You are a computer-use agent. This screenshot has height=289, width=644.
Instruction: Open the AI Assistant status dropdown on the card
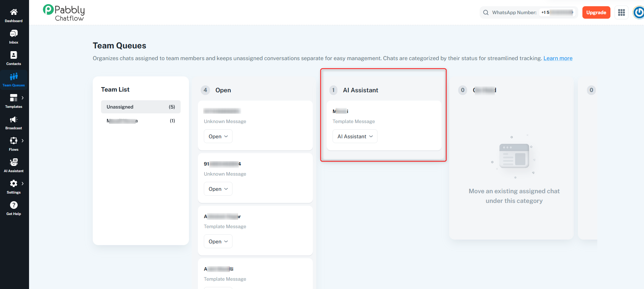point(355,137)
